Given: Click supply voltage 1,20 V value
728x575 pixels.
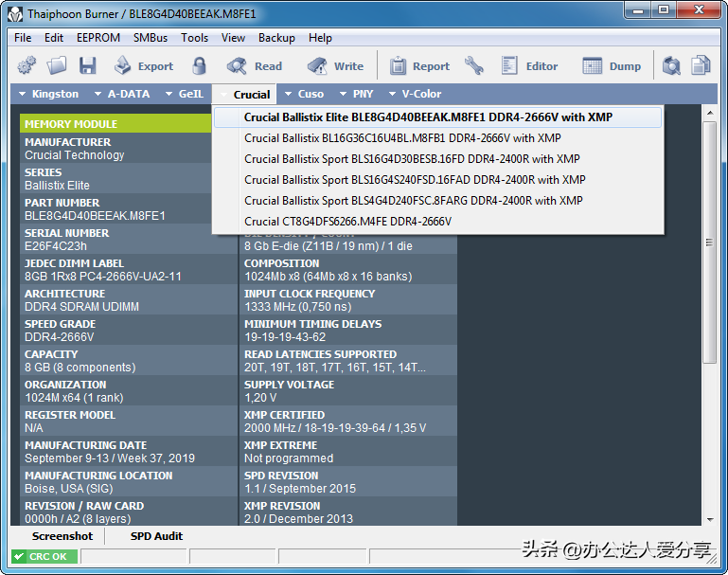Looking at the screenshot, I should tap(260, 398).
